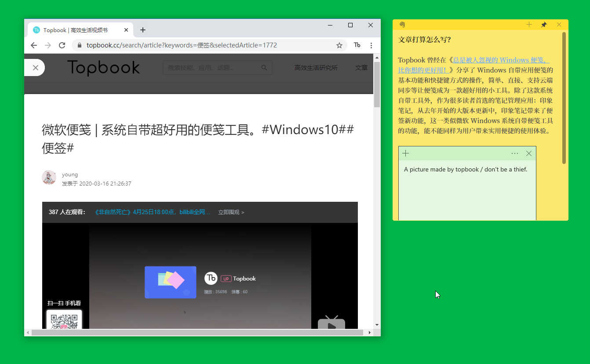The image size is (590, 364).
Task: Pin the yellow sticky note on top
Action: tap(544, 25)
